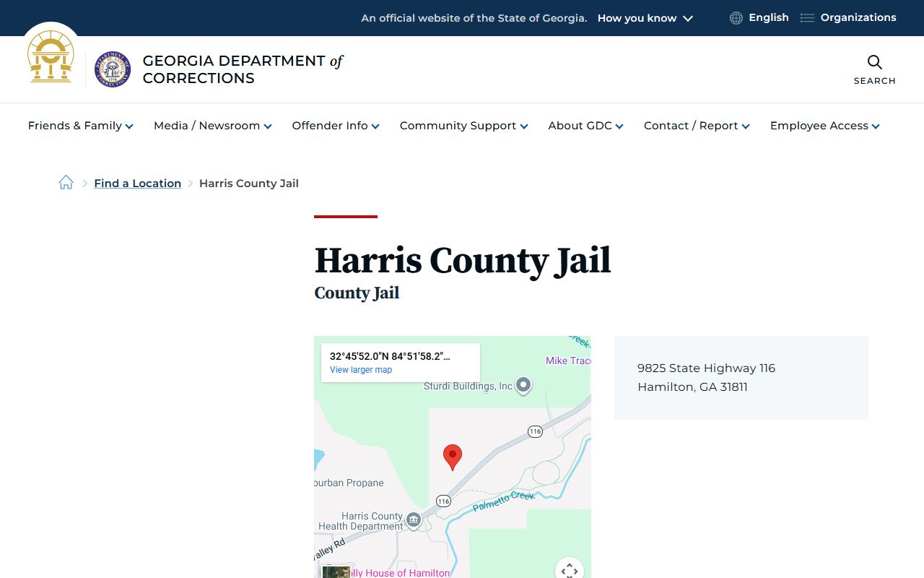
Task: Expand the How you know dropdown
Action: point(645,18)
